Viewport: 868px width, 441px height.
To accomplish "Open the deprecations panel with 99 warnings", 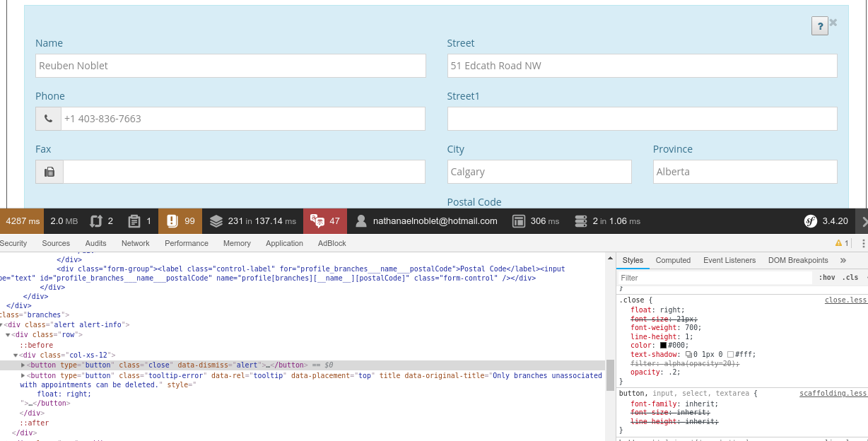I will [x=180, y=221].
